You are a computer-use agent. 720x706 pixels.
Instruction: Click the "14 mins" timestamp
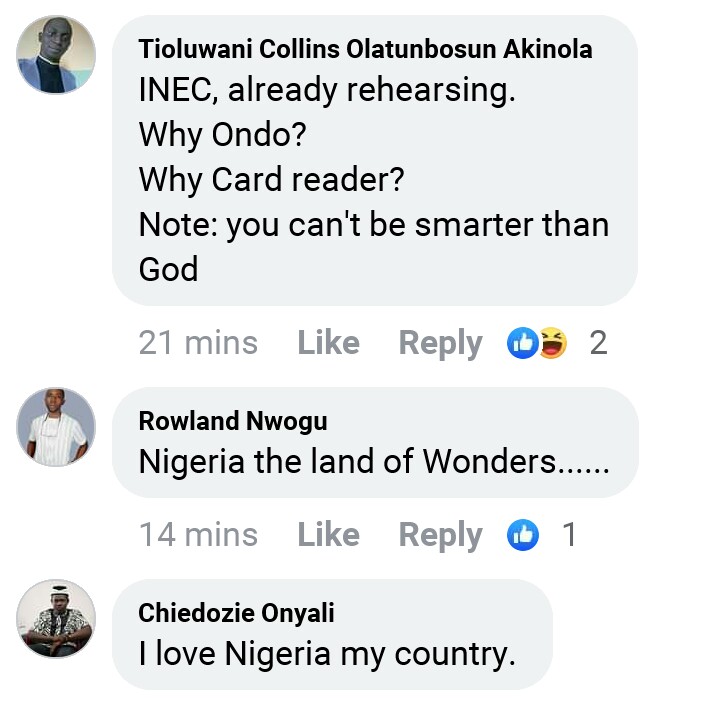click(x=198, y=535)
